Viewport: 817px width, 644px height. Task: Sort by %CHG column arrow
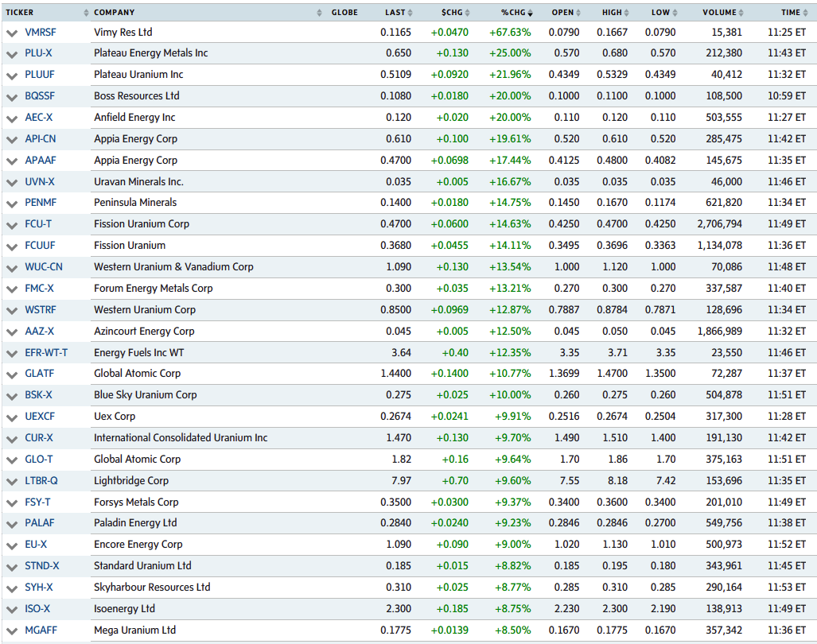point(531,13)
